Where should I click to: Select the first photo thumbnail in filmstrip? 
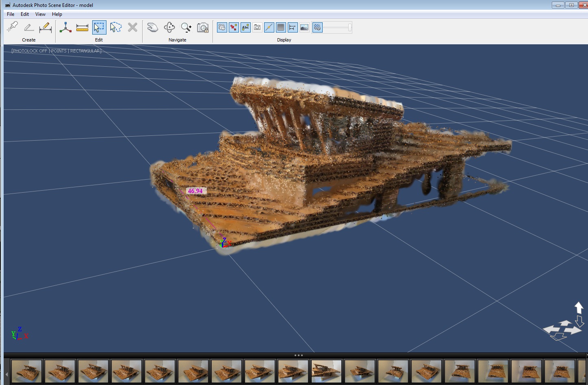(x=27, y=371)
